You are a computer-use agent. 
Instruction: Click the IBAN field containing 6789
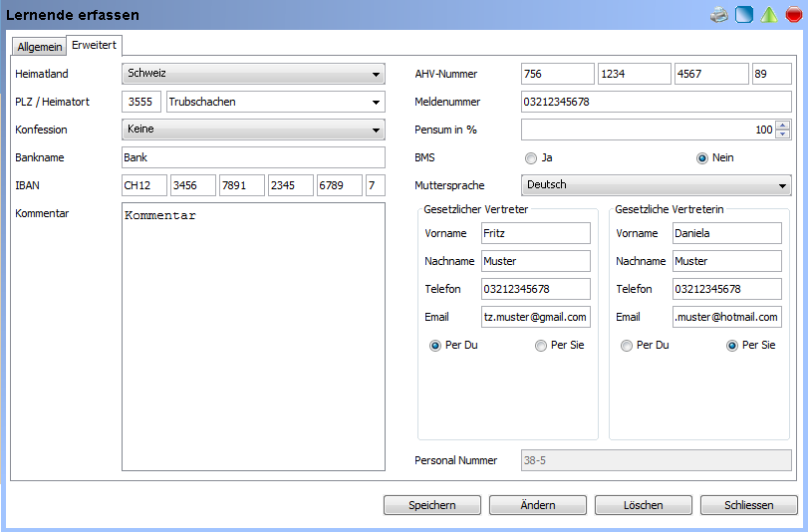340,185
